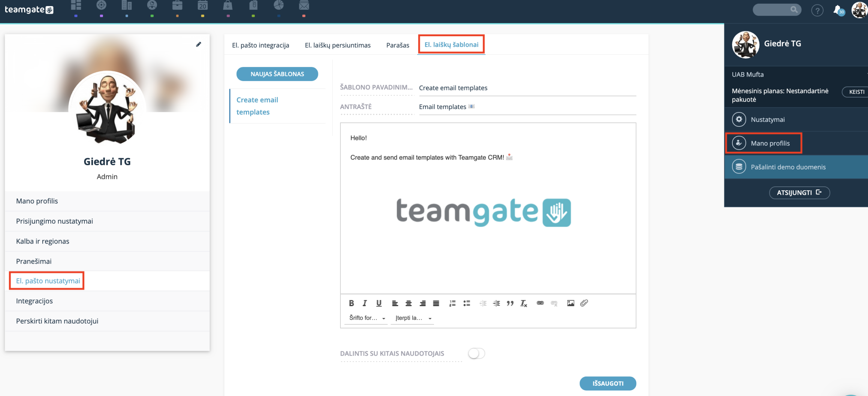Switch to Parašas tab
Viewport: 868px width, 396px height.
coord(398,45)
